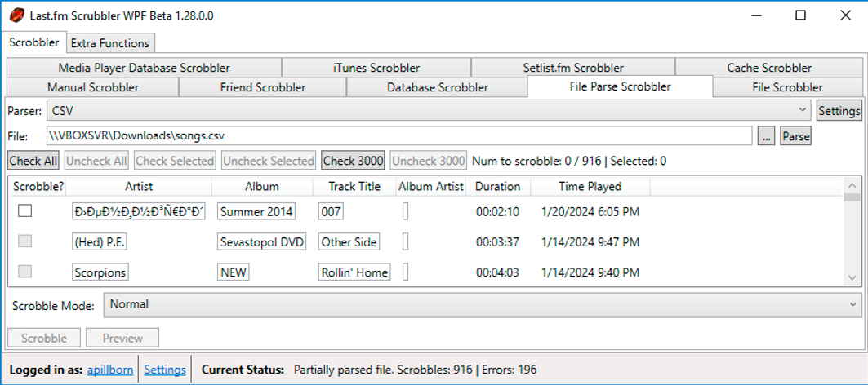Click the Last.fm Scrubbler app icon in title bar
The height and width of the screenshot is (385, 868).
(x=16, y=15)
